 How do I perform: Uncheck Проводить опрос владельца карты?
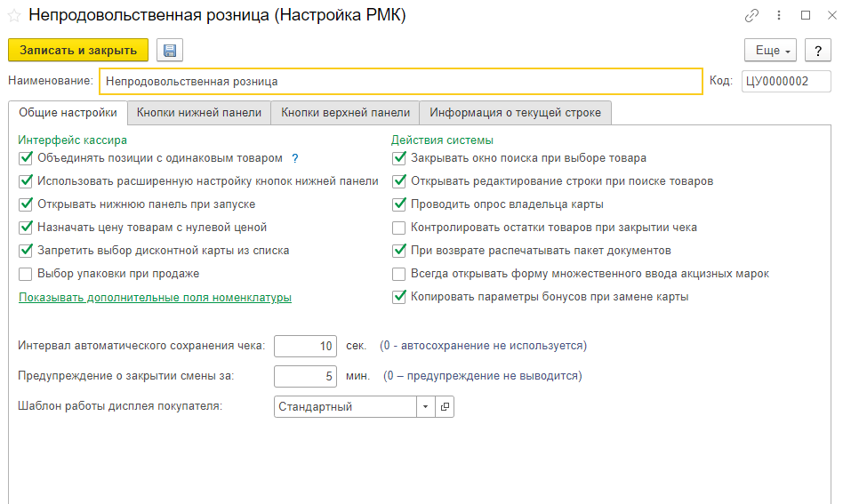point(399,204)
